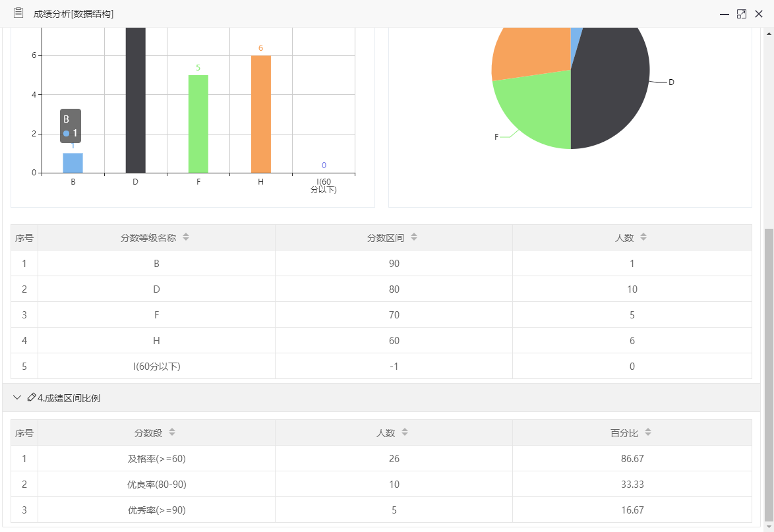Maximize the 成绩分析 window
The height and width of the screenshot is (532, 774).
tap(742, 14)
